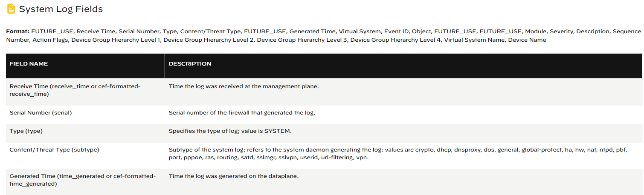The width and height of the screenshot is (644, 195).
Task: Click the bold "Format:" label
Action: (17, 32)
